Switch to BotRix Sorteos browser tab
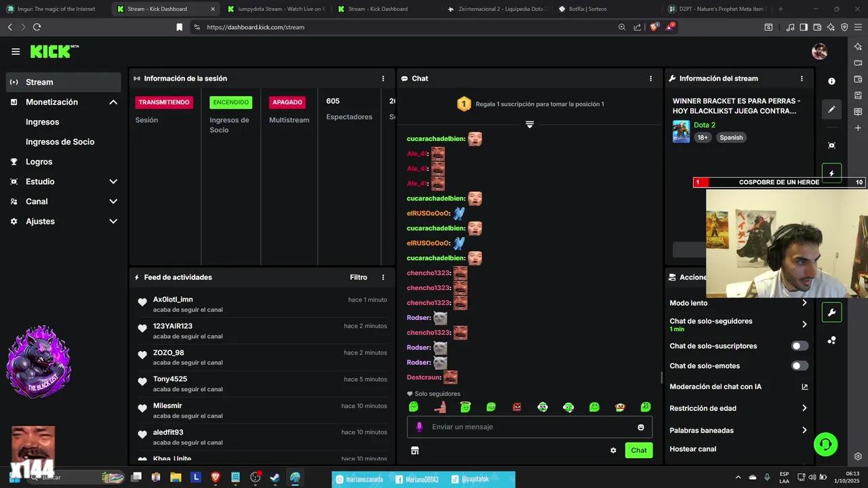Image resolution: width=868 pixels, height=488 pixels. (x=606, y=9)
